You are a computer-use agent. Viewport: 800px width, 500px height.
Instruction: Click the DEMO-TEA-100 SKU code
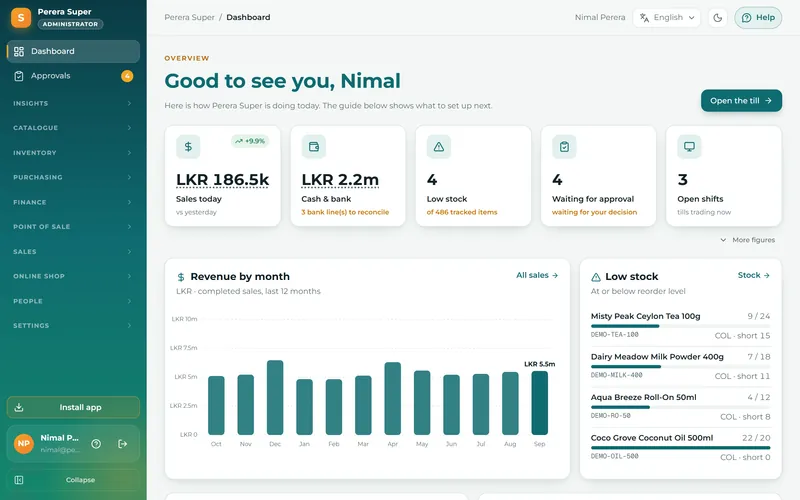tap(614, 335)
